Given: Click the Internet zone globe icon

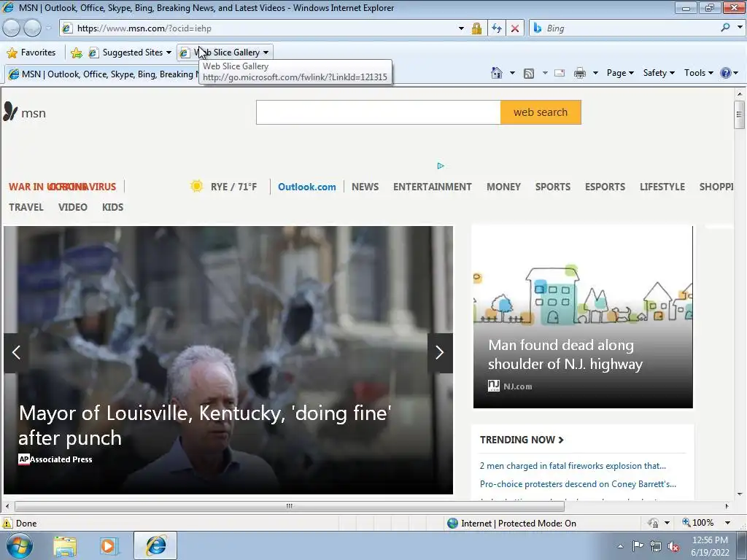Looking at the screenshot, I should (x=452, y=523).
